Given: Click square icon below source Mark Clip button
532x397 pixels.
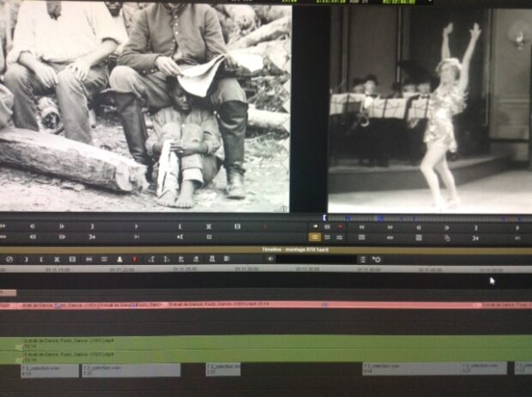Looking at the screenshot, I should click(x=209, y=237).
